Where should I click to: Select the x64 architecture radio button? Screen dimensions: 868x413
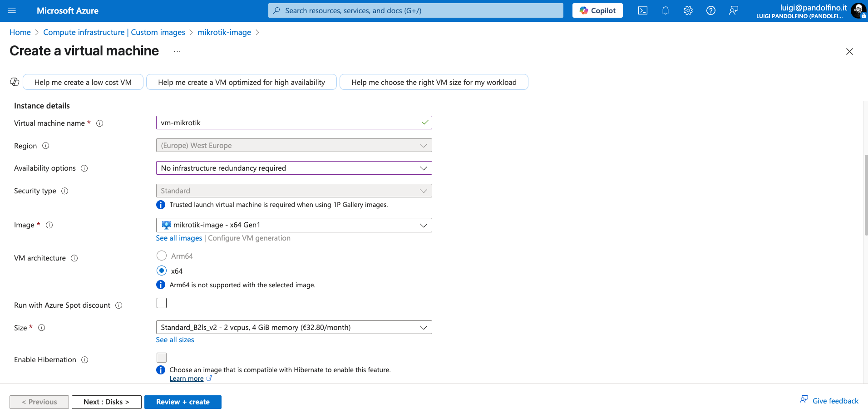coord(162,271)
